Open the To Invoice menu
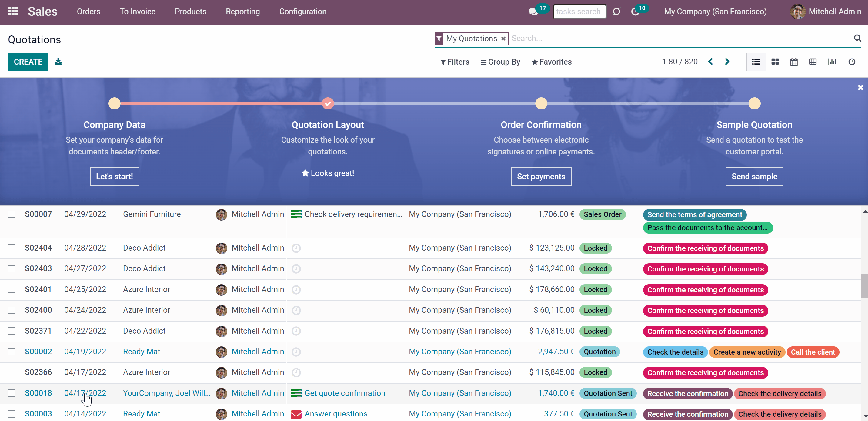This screenshot has height=421, width=868. [138, 12]
